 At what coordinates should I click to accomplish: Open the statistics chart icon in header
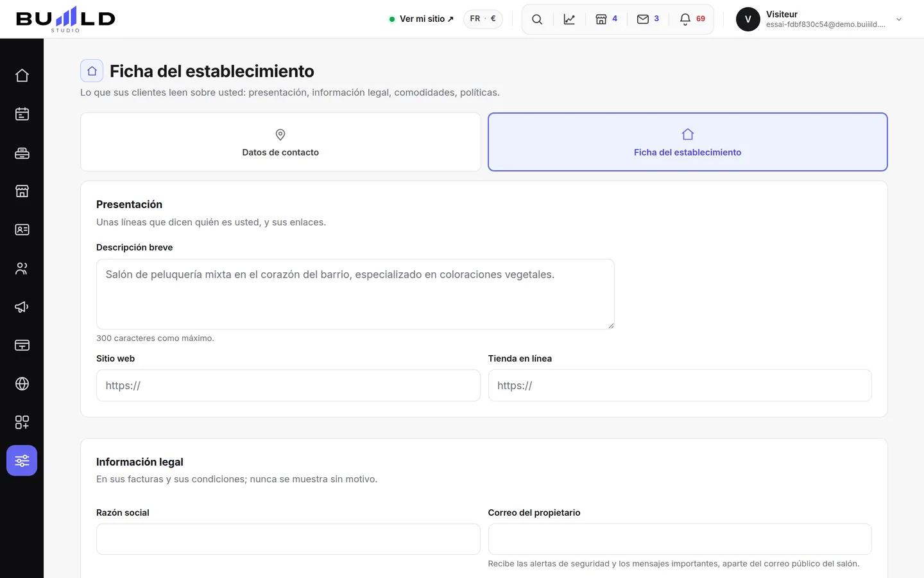point(569,19)
